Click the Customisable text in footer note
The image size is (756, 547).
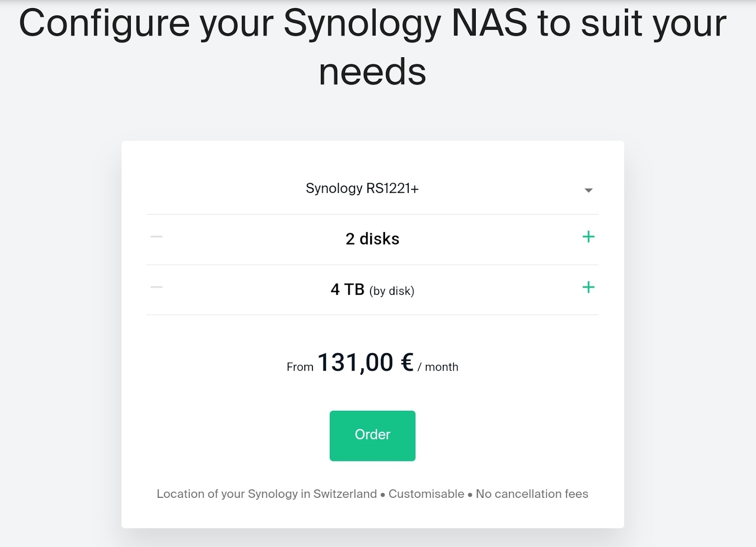point(426,494)
